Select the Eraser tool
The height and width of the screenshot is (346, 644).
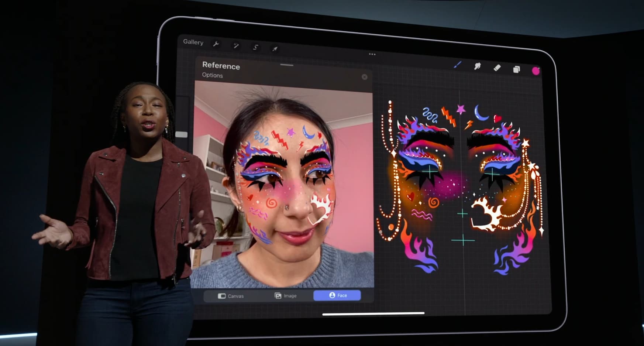point(497,68)
